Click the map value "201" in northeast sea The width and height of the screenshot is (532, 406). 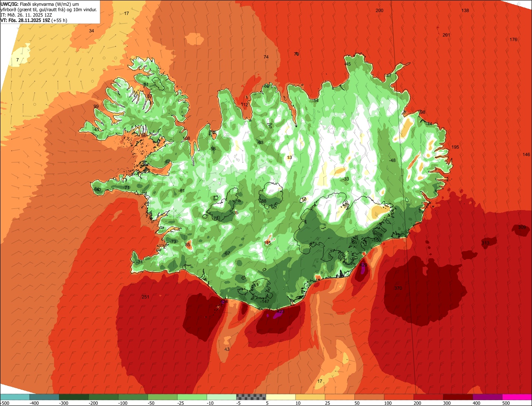click(x=446, y=35)
